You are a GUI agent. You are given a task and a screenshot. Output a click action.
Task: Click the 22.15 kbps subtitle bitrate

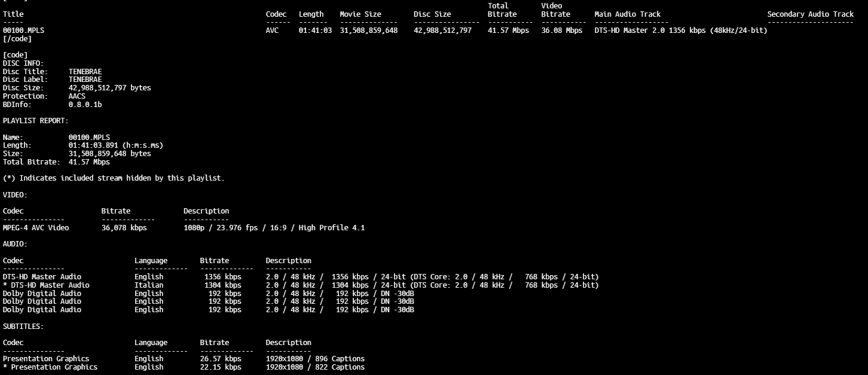coord(221,367)
